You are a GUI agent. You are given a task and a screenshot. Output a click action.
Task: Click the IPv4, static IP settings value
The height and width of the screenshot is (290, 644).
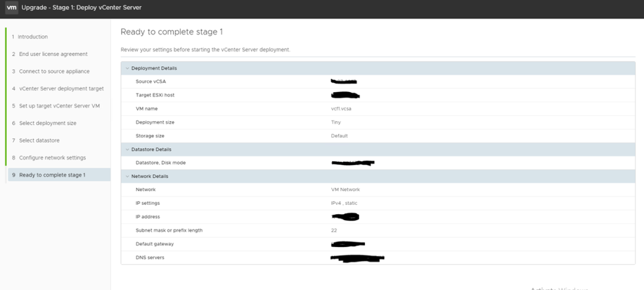344,203
